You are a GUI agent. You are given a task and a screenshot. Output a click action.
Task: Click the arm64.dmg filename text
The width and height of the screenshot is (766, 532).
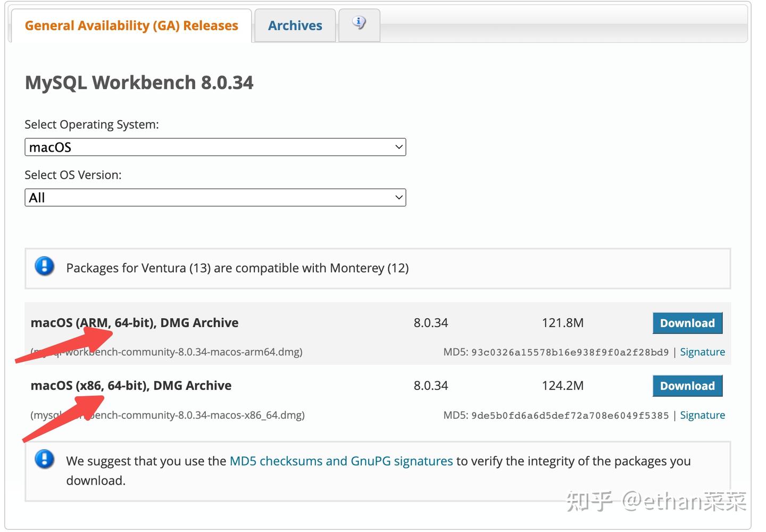click(x=166, y=352)
